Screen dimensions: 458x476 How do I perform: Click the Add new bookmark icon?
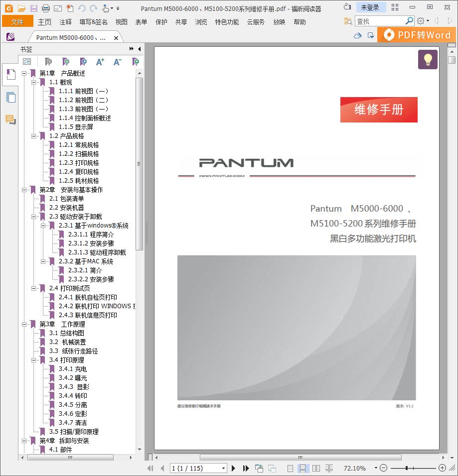[x=66, y=62]
